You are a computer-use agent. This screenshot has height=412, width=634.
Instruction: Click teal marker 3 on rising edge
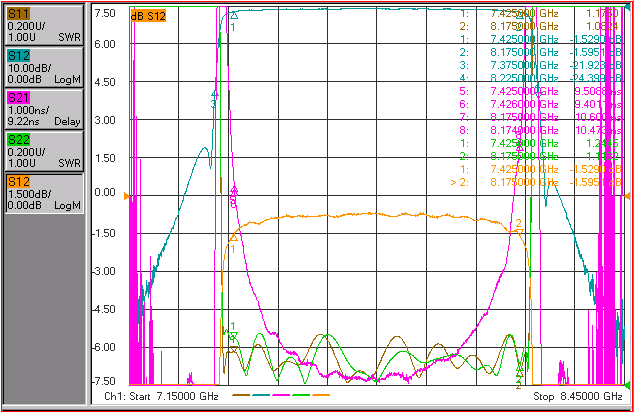[215, 94]
